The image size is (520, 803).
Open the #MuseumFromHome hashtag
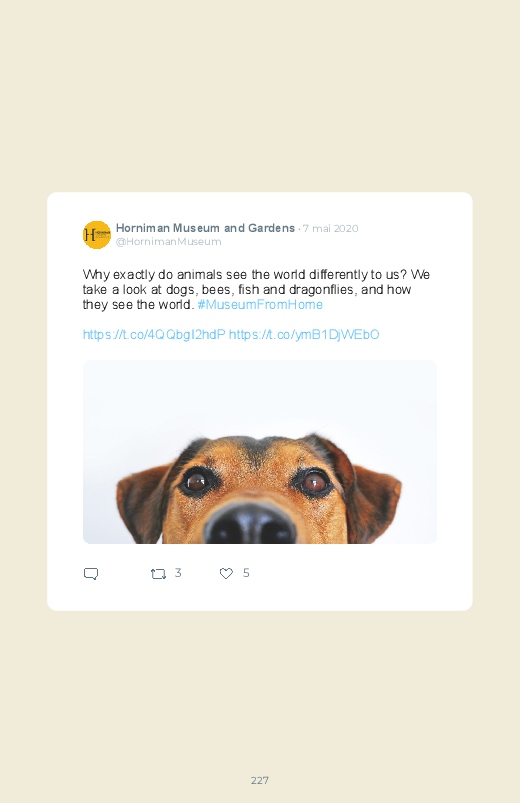click(260, 305)
